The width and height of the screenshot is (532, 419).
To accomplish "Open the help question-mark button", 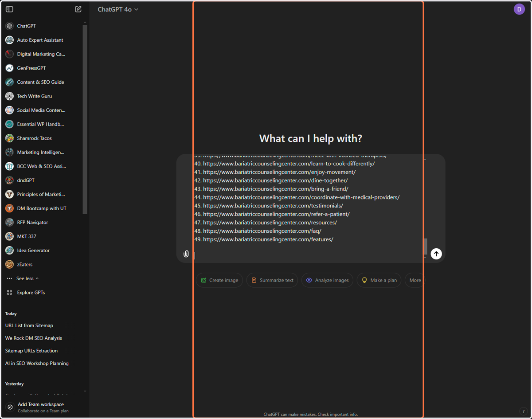I will [524, 411].
